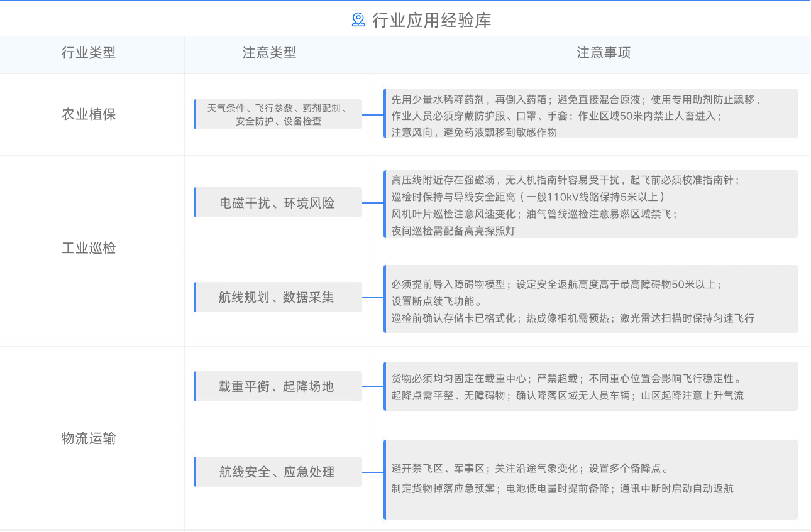Click the 物流运输 industry cell
The width and height of the screenshot is (811, 532).
(89, 438)
